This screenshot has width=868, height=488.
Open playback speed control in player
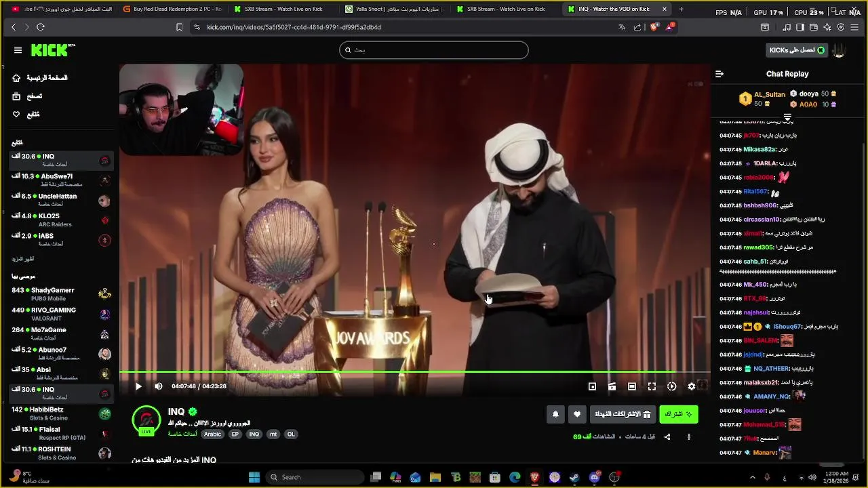point(671,386)
